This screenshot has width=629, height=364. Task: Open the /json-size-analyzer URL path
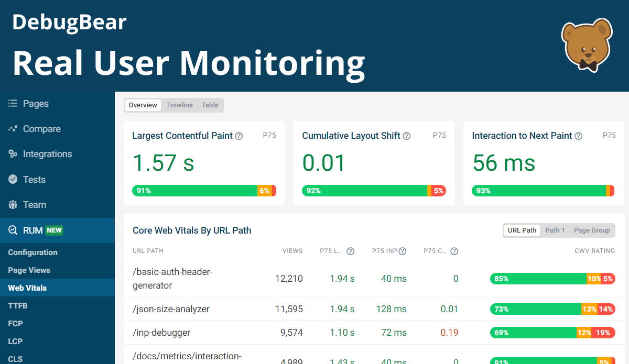click(x=171, y=309)
